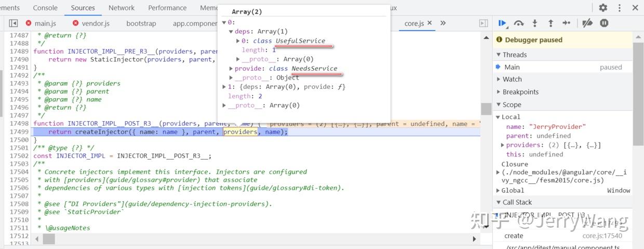This screenshot has height=249, width=644.
Task: Show the file navigator sidebar
Action: pos(14,23)
